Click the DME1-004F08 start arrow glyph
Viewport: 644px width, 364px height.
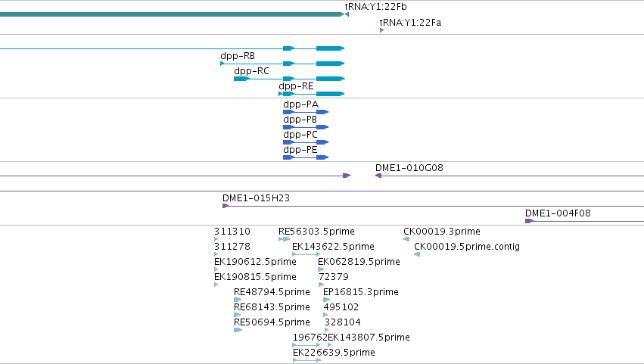[530, 222]
